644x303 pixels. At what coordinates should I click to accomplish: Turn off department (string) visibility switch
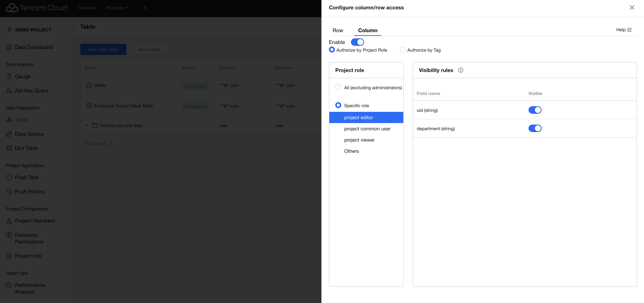(535, 128)
